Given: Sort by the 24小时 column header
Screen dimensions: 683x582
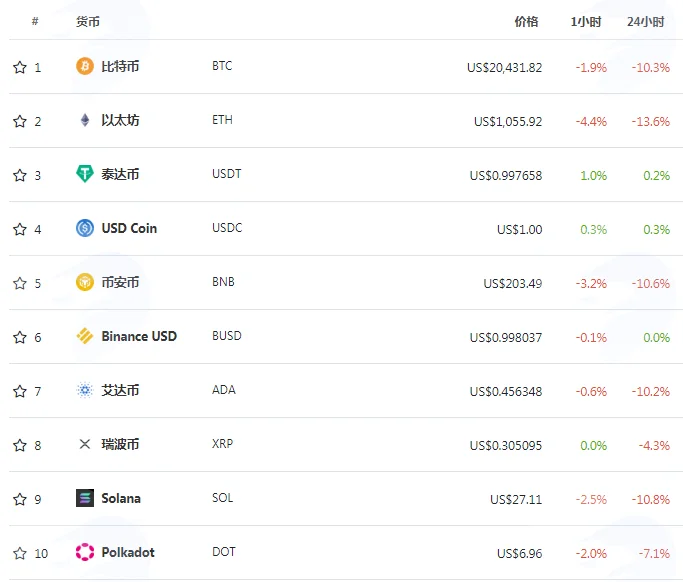Looking at the screenshot, I should (646, 21).
